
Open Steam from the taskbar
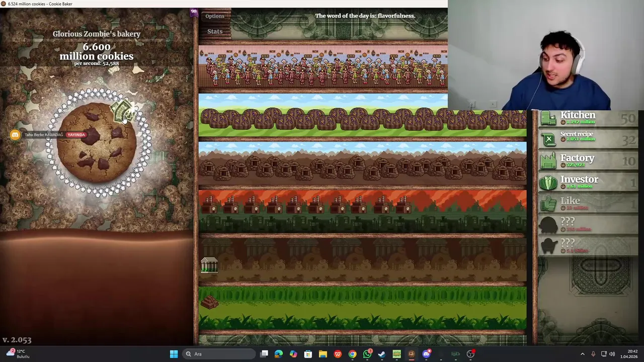(382, 354)
